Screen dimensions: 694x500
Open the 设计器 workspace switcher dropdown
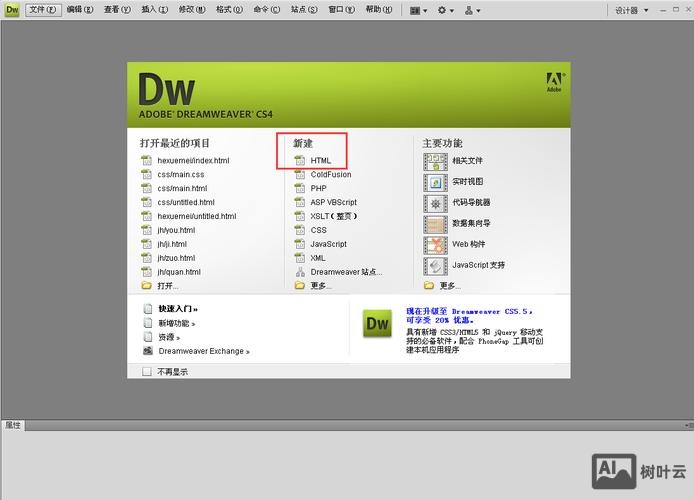point(631,10)
